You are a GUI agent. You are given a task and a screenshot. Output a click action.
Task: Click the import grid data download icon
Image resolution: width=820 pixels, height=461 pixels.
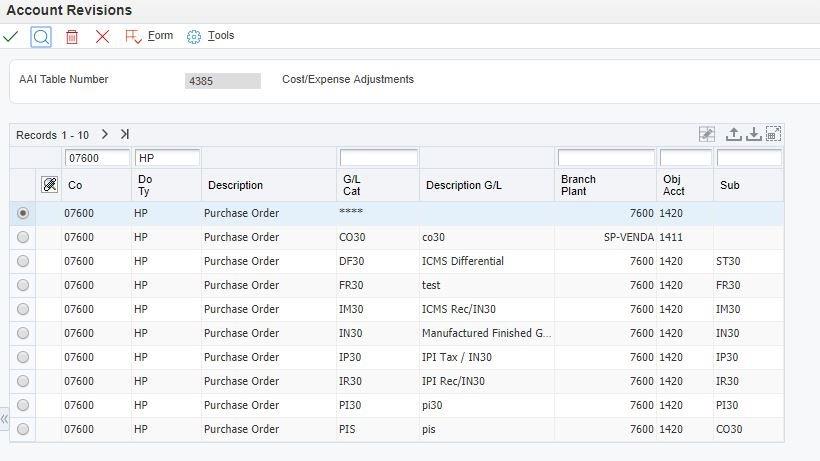point(753,134)
